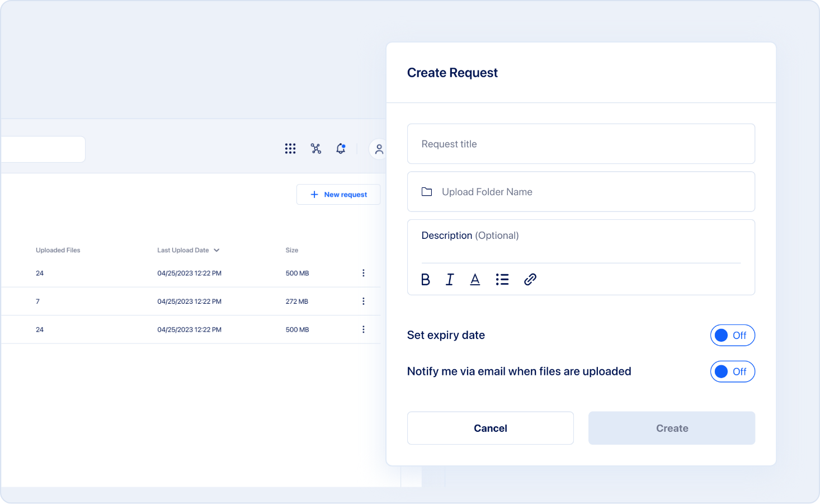Sort by Last Upload Date chevron
Image resolution: width=820 pixels, height=504 pixels.
216,251
